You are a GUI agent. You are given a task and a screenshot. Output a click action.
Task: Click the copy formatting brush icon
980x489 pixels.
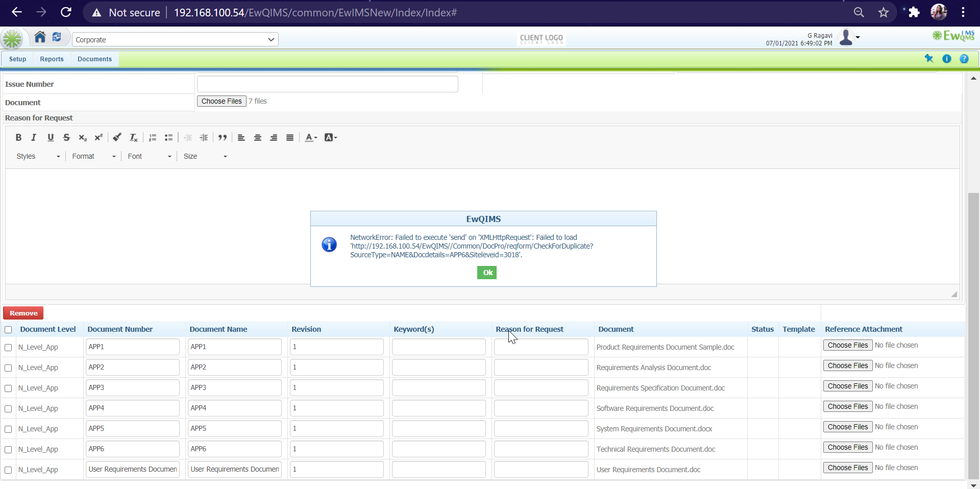point(117,137)
